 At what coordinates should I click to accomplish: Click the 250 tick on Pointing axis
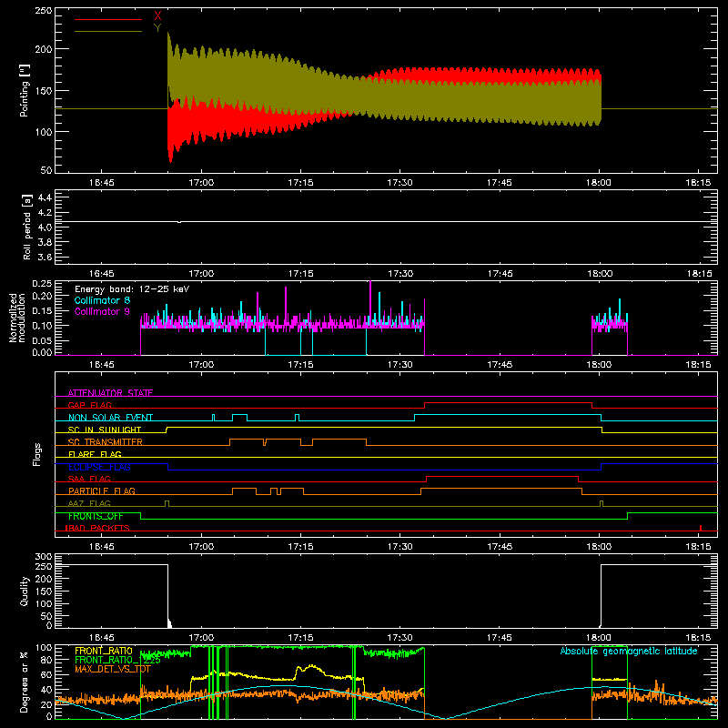(x=44, y=11)
